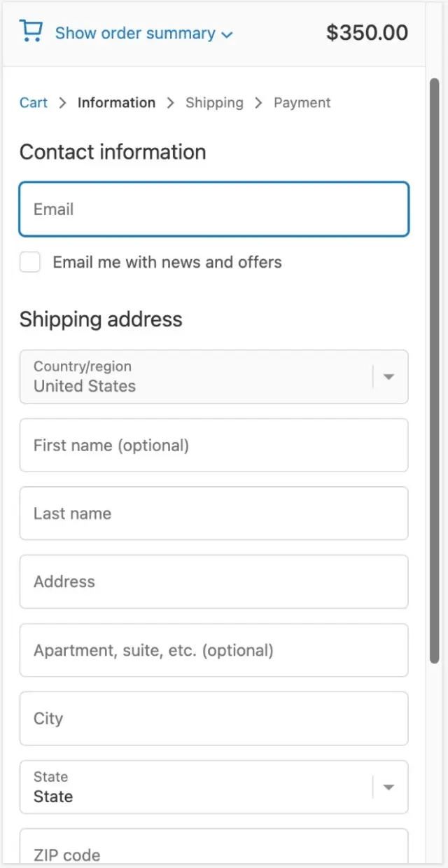Select the Shipping breadcrumb step
This screenshot has height=868, width=448.
click(214, 102)
